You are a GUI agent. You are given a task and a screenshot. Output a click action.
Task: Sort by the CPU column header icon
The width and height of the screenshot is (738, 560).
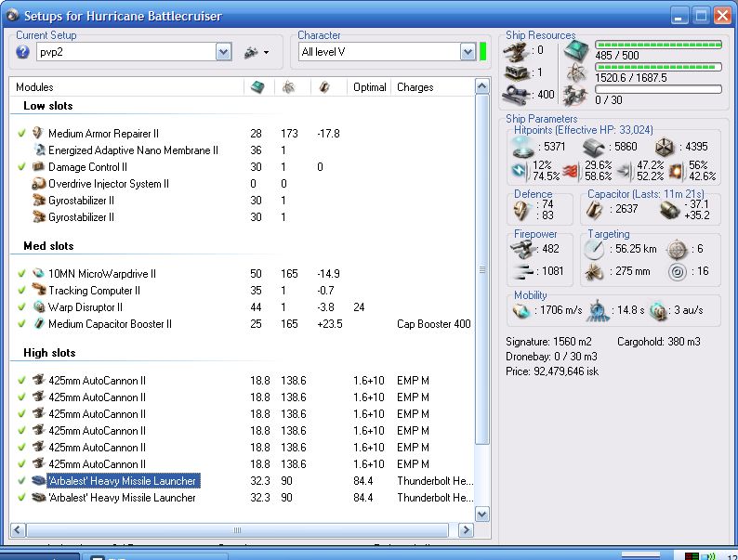(x=258, y=87)
